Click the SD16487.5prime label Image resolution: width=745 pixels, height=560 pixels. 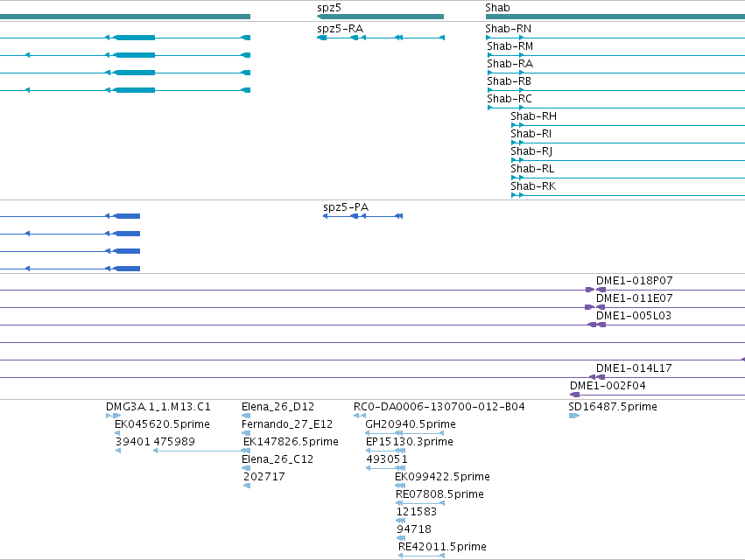pyautogui.click(x=613, y=407)
